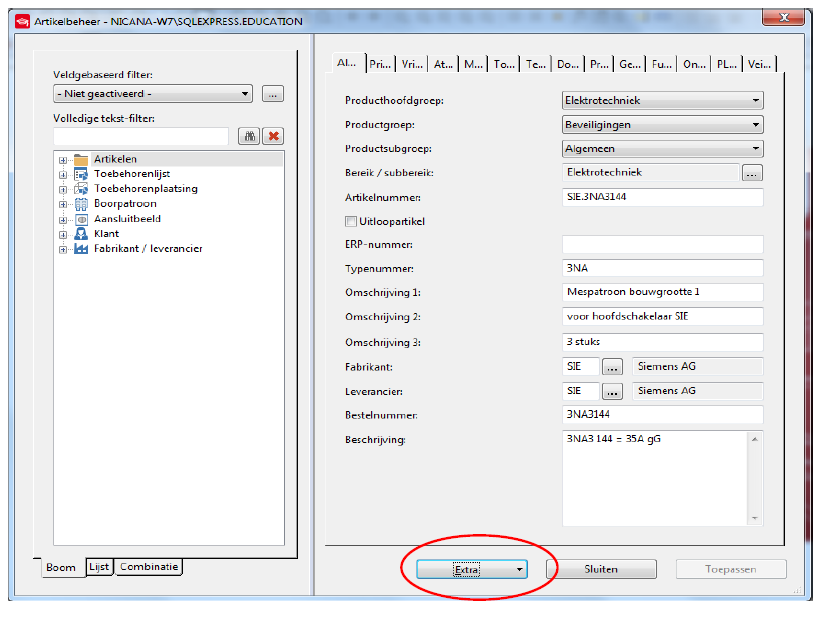The image size is (838, 618).
Task: Expand the Artikelen tree node
Action: tap(63, 160)
